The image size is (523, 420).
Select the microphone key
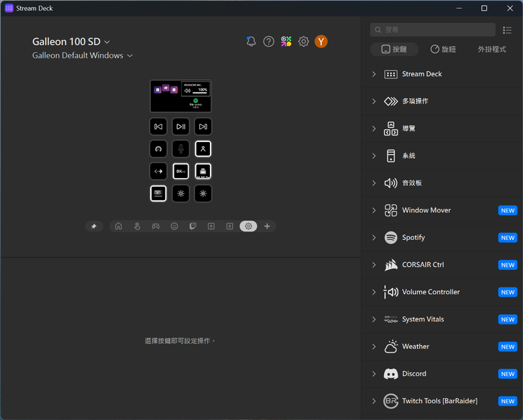coord(181,149)
